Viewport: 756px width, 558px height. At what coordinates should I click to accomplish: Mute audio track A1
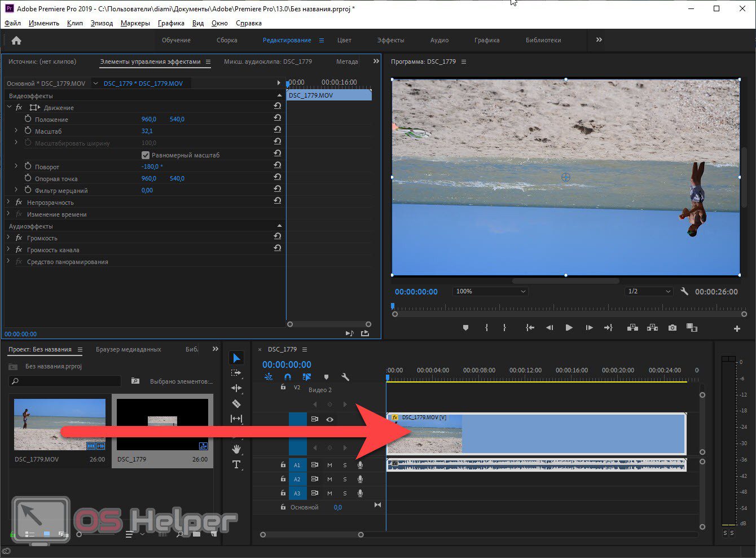(x=329, y=465)
